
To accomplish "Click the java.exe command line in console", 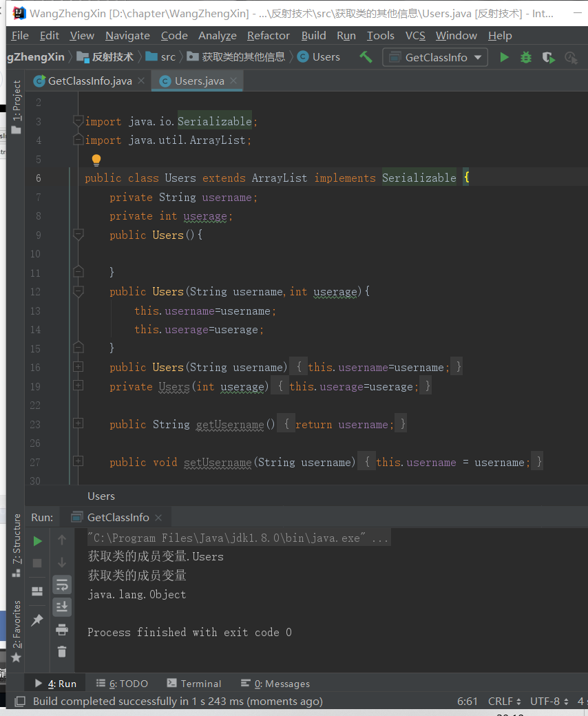I will (238, 538).
